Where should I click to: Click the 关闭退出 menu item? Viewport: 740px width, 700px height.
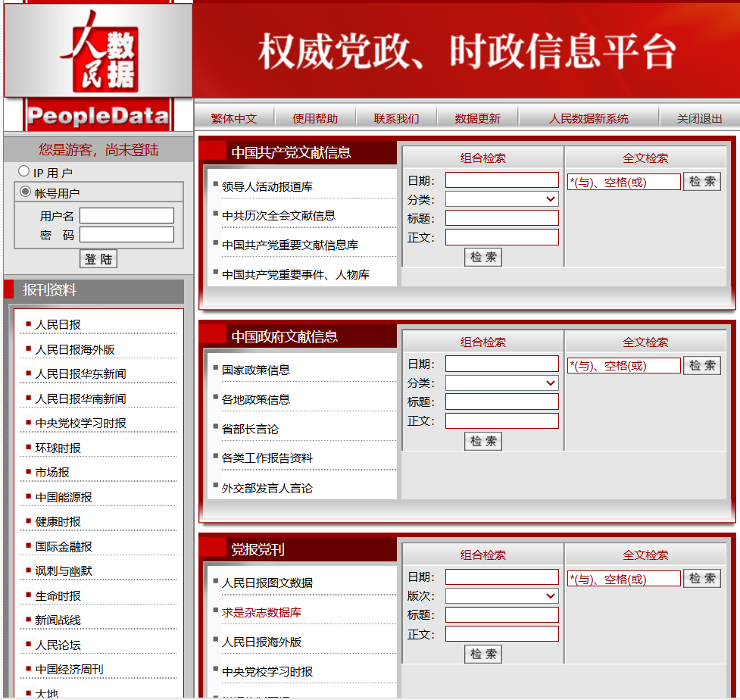[699, 118]
